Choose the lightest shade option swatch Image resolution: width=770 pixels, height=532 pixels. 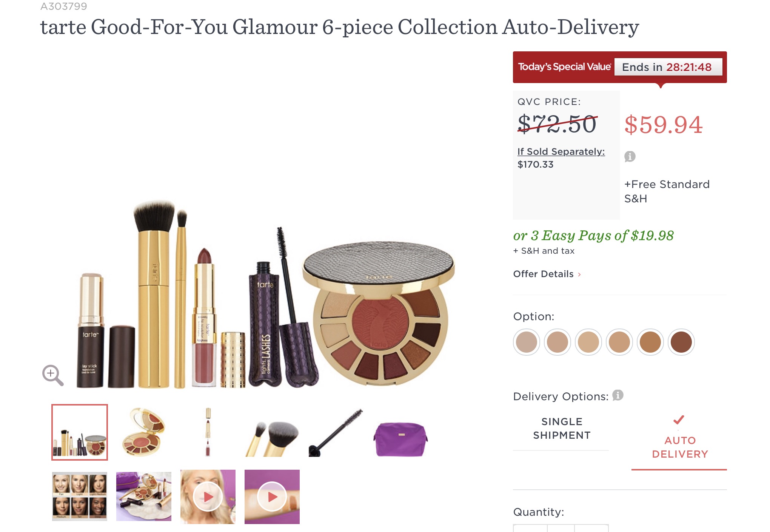click(527, 342)
